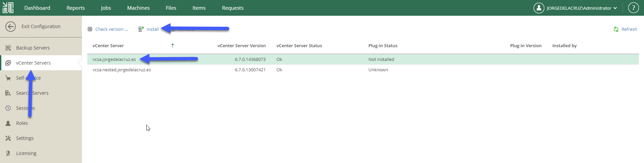The width and height of the screenshot is (644, 163).
Task: Select the vcsa.nested.jorgedelacruz.es row
Action: (363, 70)
